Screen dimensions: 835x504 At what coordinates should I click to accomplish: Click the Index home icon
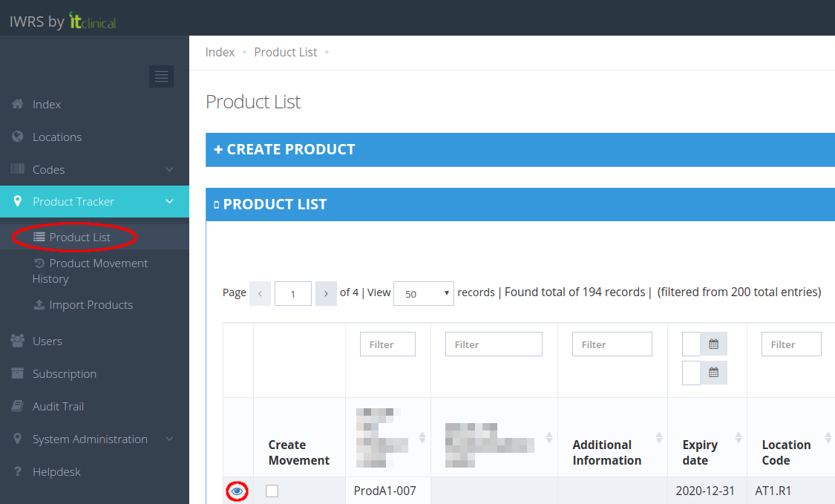18,104
